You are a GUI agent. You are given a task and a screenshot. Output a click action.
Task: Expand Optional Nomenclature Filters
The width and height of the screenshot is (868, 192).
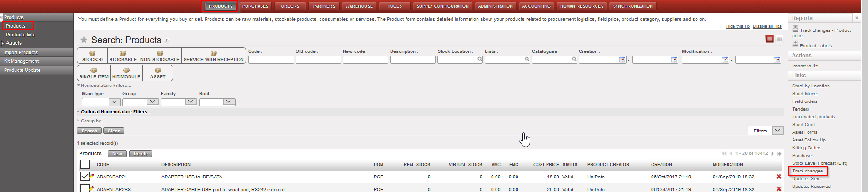pyautogui.click(x=114, y=111)
